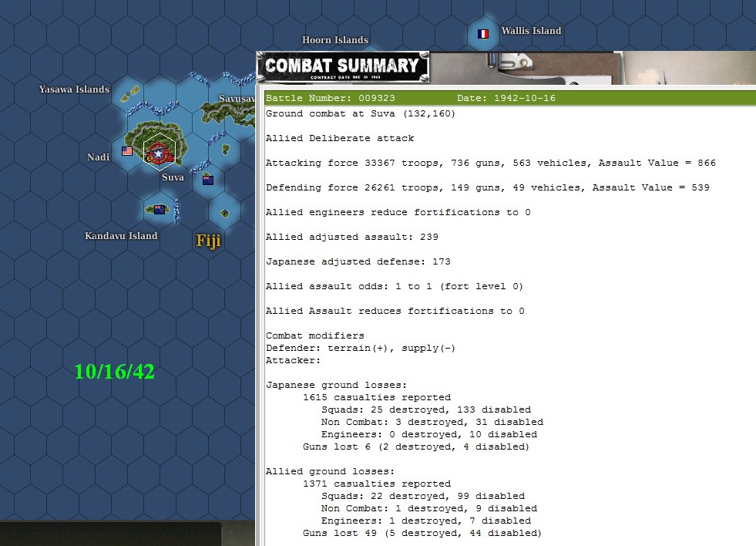
Task: Click the French flag on Wallis Island
Action: [483, 34]
